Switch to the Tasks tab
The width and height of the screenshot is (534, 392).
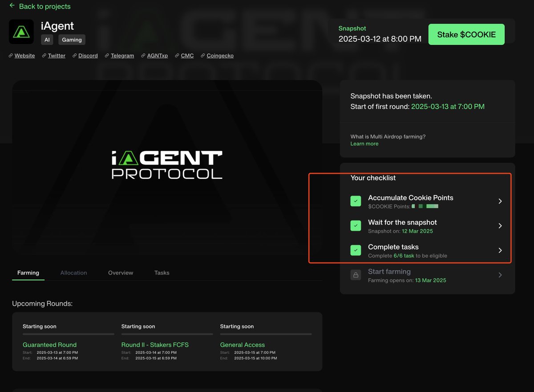pyautogui.click(x=162, y=272)
